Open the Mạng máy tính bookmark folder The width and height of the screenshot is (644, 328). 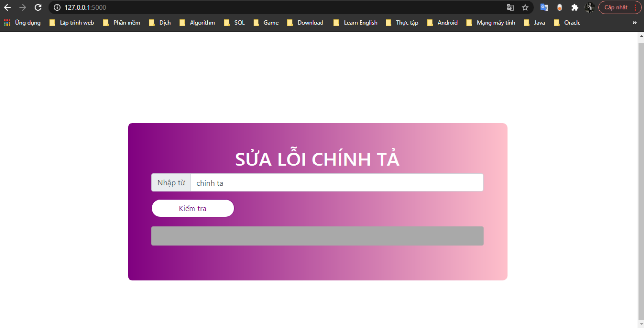(x=491, y=23)
